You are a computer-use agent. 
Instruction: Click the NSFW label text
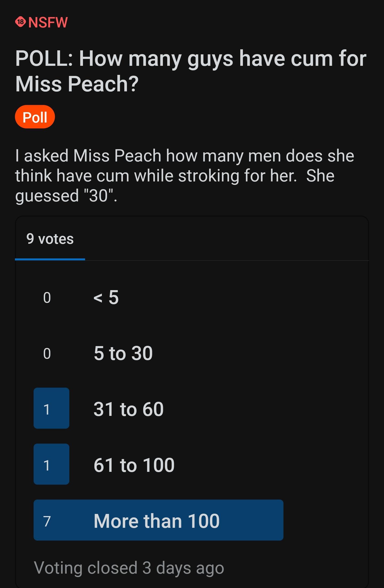click(48, 22)
